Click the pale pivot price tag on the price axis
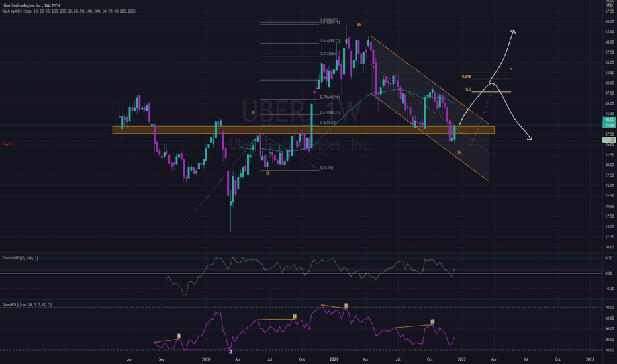This screenshot has width=617, height=364. [x=610, y=140]
